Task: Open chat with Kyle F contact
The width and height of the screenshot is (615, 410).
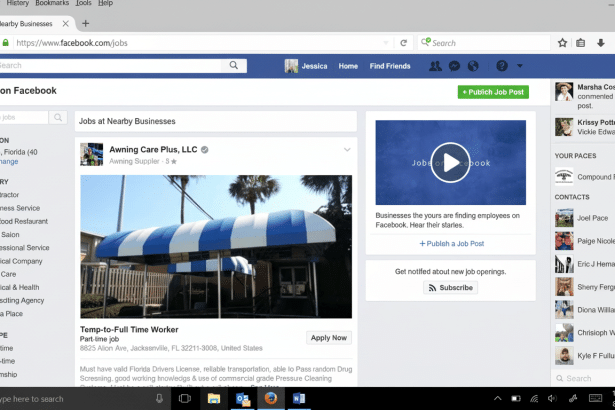Action: click(x=585, y=355)
